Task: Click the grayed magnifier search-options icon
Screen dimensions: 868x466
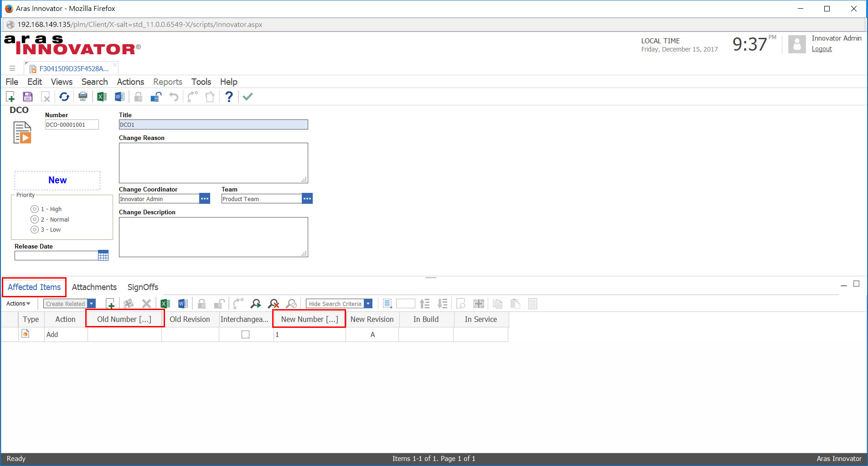Action: click(x=291, y=304)
